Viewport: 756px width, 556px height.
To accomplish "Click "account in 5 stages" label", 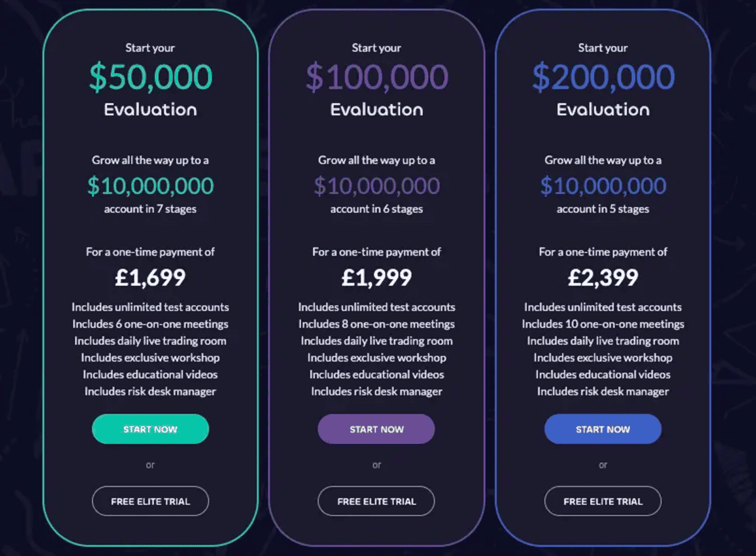I will click(602, 209).
